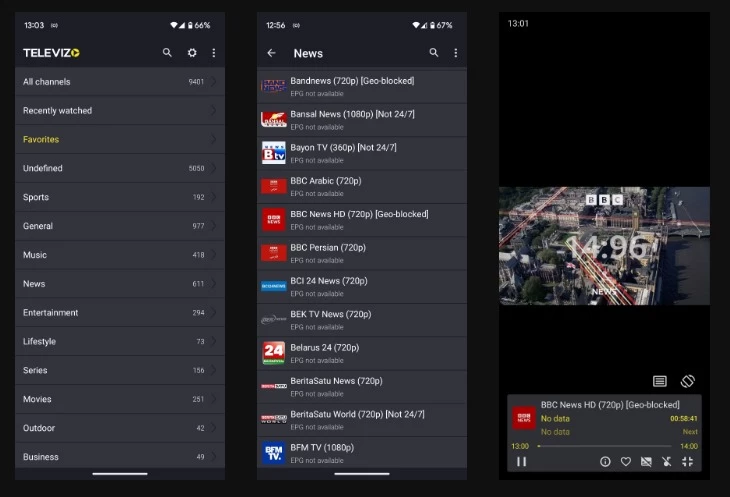Show channel info in the player
The height and width of the screenshot is (497, 730).
pyautogui.click(x=605, y=461)
